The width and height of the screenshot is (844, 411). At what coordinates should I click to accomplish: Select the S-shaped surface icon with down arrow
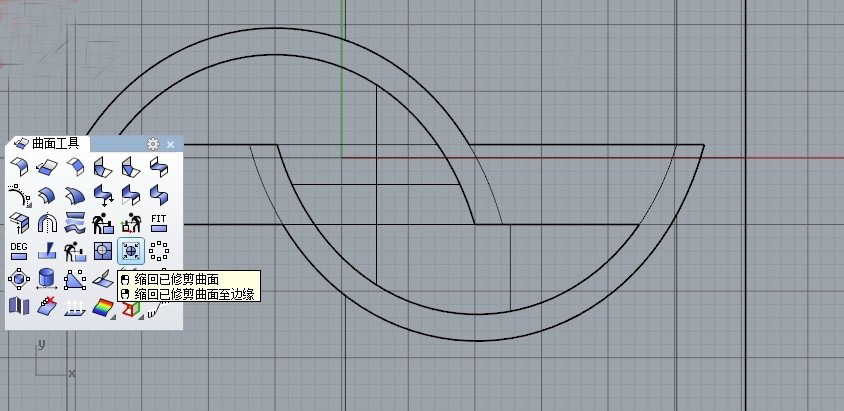coord(103,194)
